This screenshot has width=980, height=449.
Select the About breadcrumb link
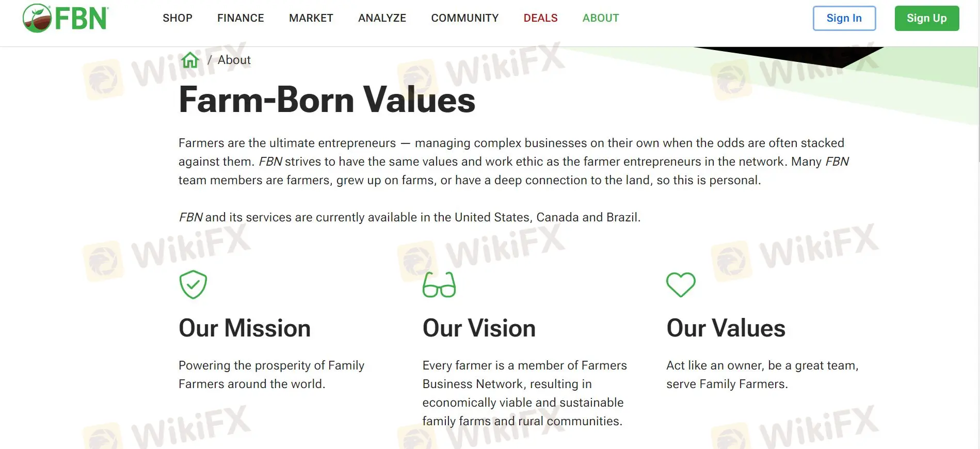click(x=234, y=59)
